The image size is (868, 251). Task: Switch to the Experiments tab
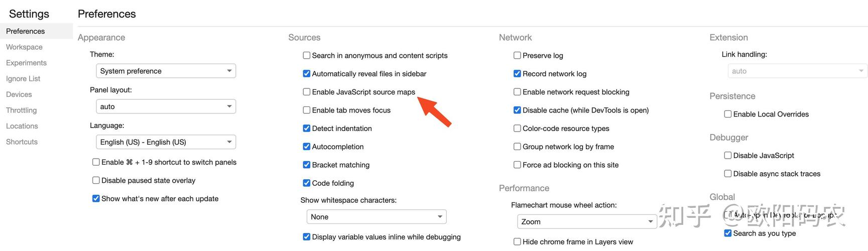pyautogui.click(x=26, y=63)
